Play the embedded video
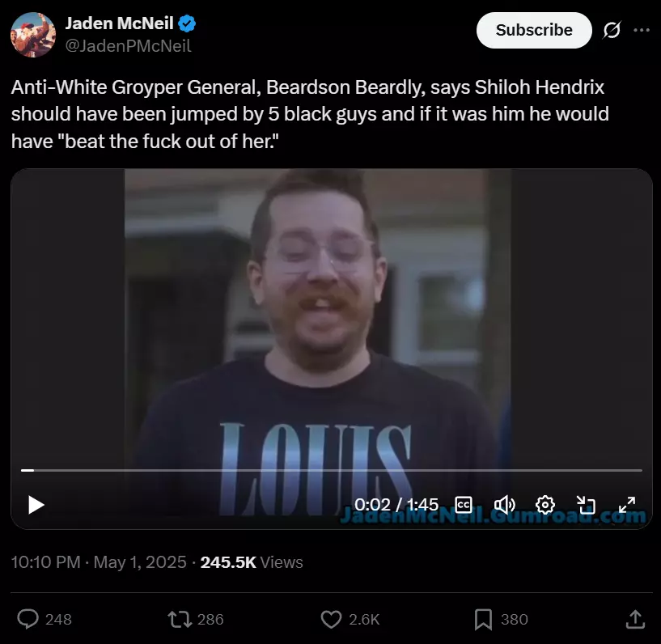The height and width of the screenshot is (644, 661). click(x=36, y=505)
